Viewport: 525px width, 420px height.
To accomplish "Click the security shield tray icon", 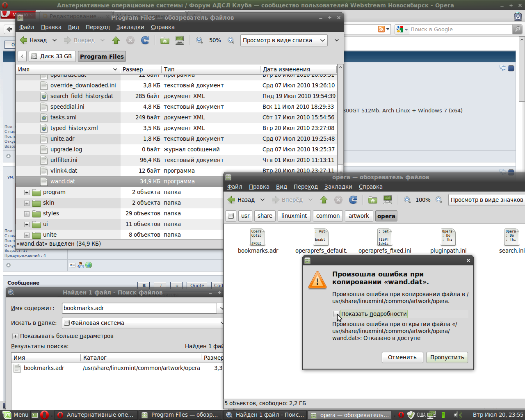I will click(x=411, y=415).
